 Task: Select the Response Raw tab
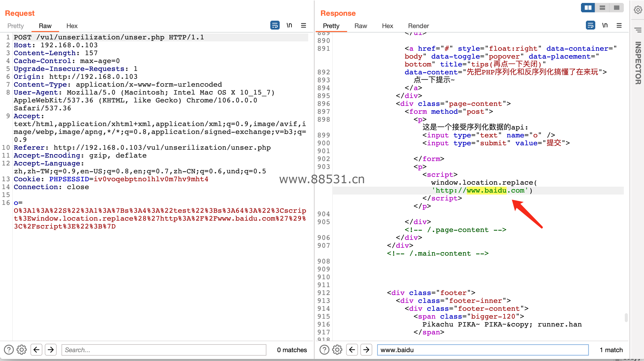click(x=360, y=26)
